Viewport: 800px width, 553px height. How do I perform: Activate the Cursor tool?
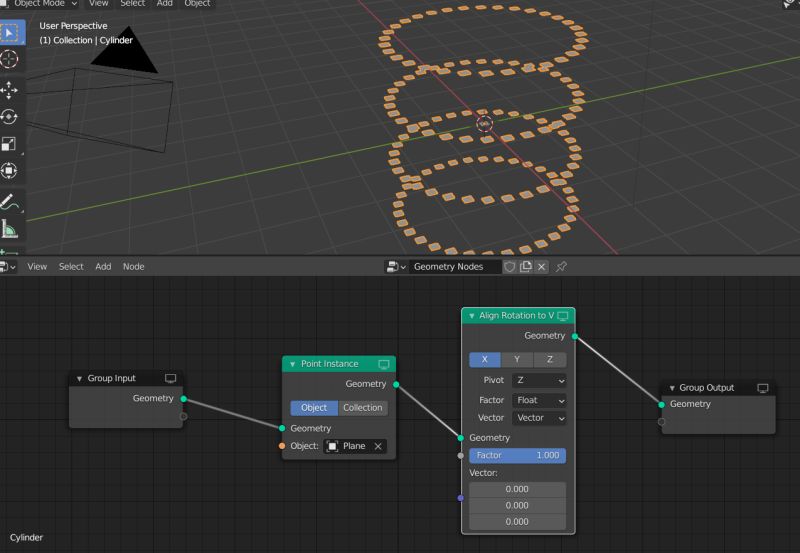[x=9, y=59]
